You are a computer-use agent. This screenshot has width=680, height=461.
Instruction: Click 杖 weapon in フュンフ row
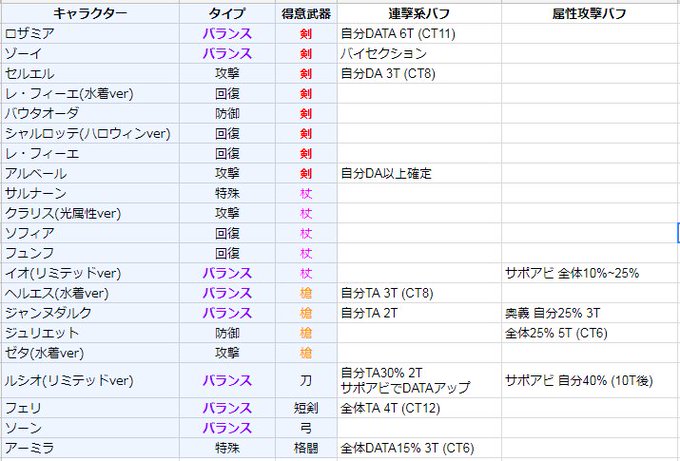pos(306,253)
